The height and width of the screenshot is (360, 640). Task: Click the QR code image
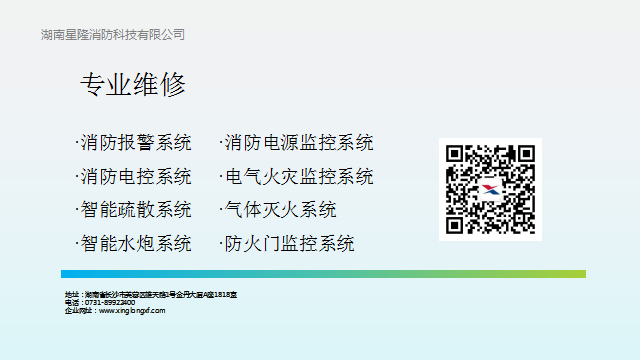490,189
